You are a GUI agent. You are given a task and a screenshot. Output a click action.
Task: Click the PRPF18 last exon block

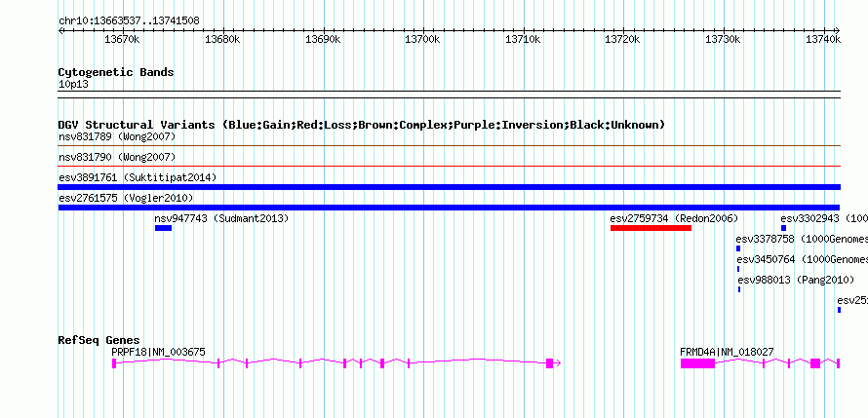point(550,362)
